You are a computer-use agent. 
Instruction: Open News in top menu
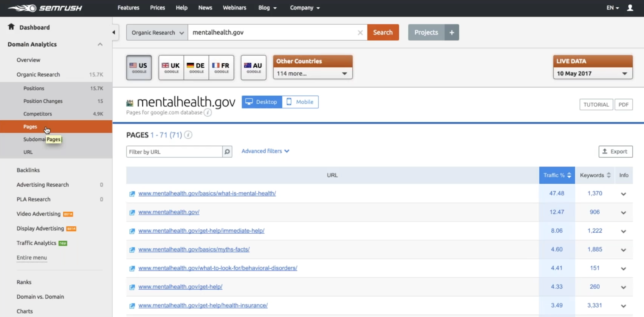tap(205, 8)
